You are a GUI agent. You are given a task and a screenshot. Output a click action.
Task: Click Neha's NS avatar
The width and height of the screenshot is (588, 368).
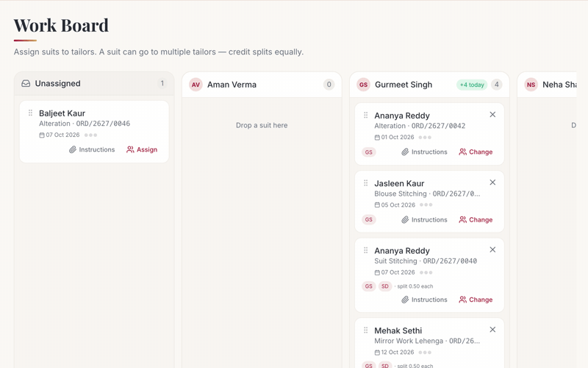[x=531, y=85]
